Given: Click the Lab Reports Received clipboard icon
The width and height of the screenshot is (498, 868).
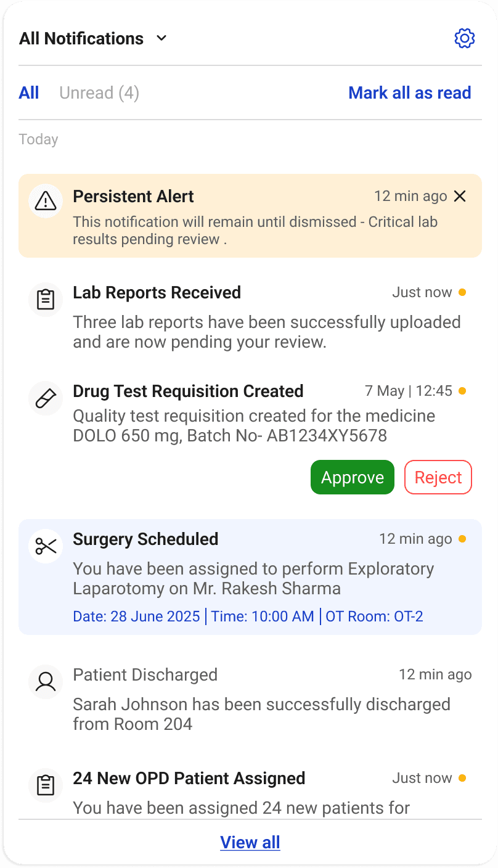Looking at the screenshot, I should pos(46,300).
